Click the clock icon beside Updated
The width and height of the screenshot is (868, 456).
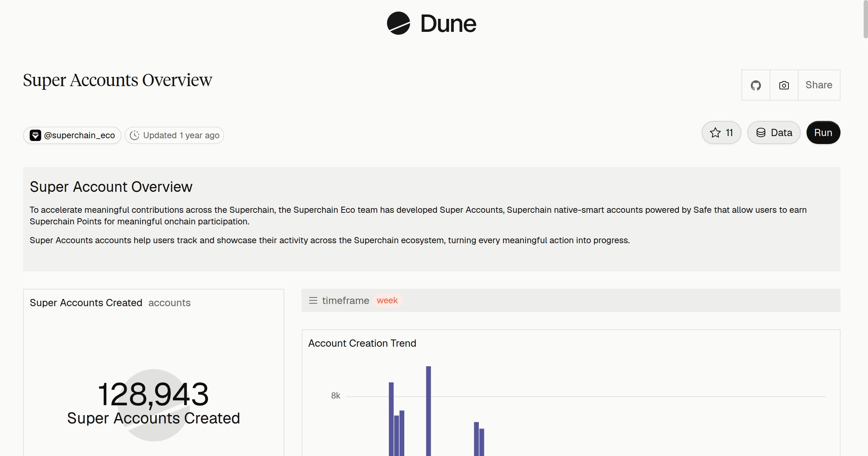coord(135,135)
